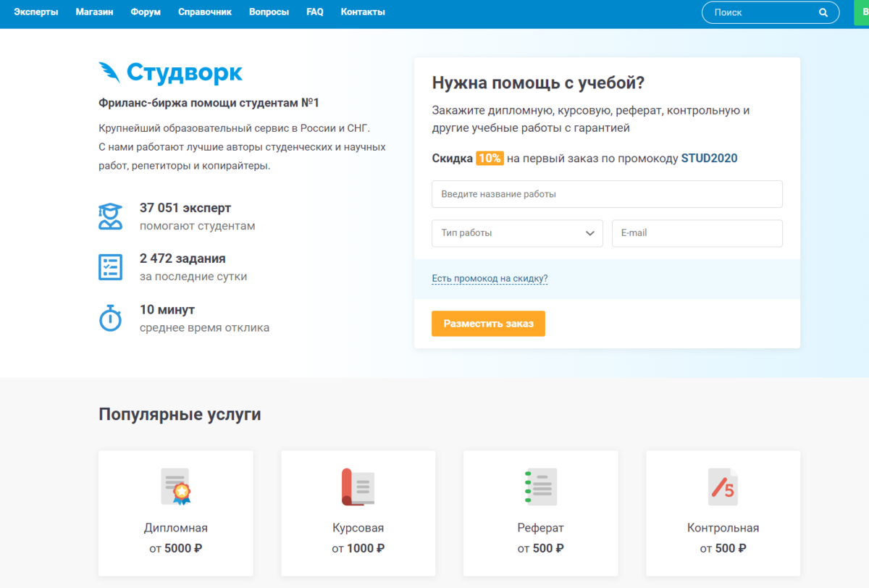The image size is (869, 588).
Task: Select the Контрольная service card title
Action: point(723,528)
